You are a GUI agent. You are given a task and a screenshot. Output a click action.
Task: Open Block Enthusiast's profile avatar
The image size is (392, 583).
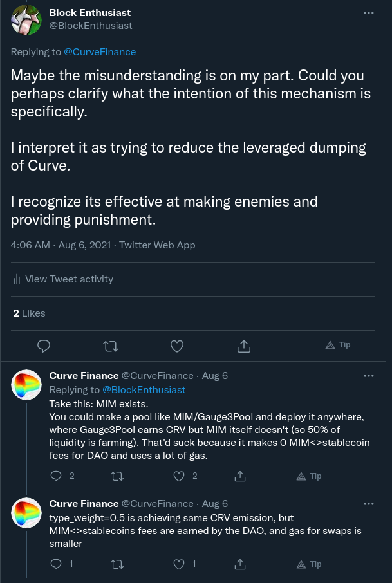(x=27, y=19)
